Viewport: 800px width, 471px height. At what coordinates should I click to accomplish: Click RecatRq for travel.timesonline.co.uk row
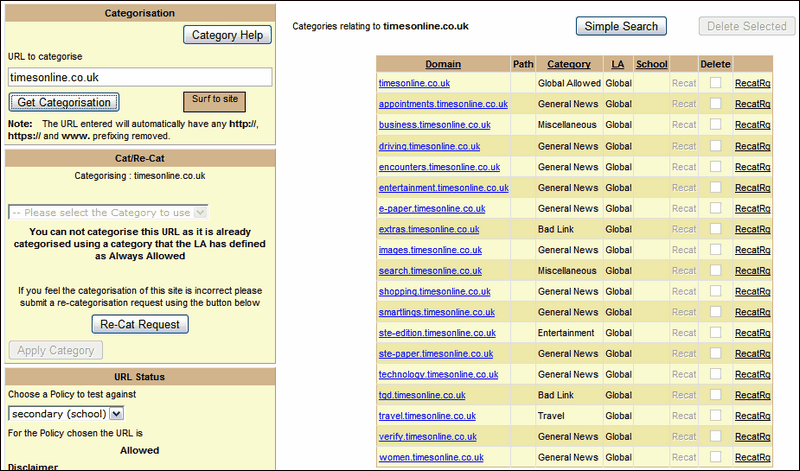tap(753, 416)
